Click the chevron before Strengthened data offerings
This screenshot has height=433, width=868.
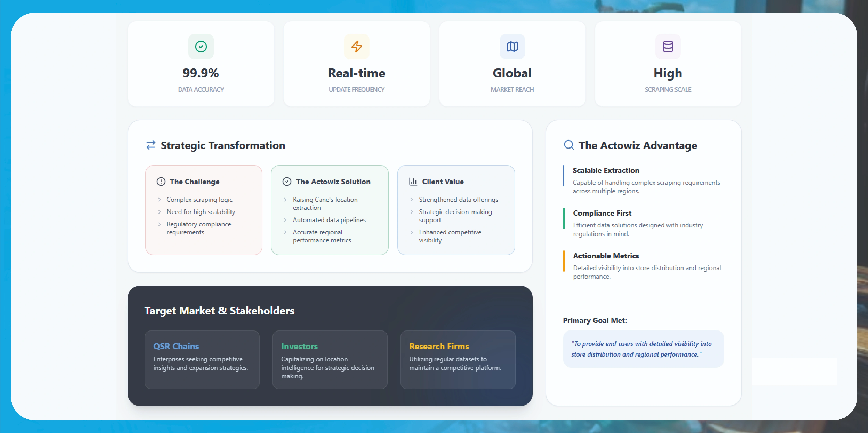411,200
